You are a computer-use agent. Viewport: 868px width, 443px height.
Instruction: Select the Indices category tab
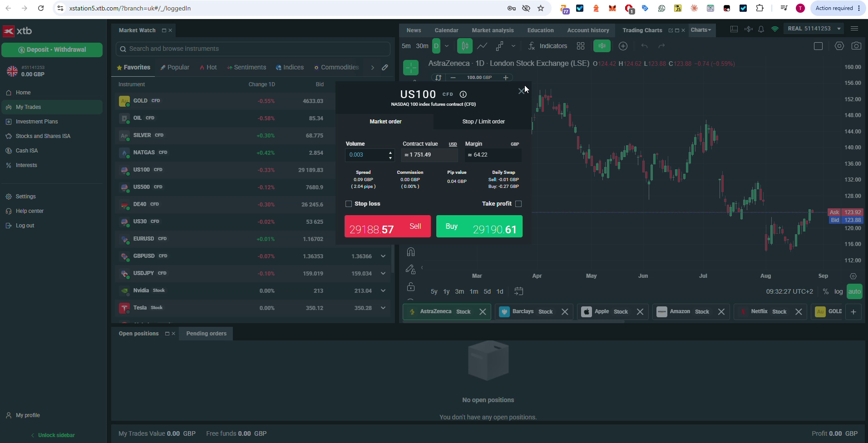coord(290,67)
